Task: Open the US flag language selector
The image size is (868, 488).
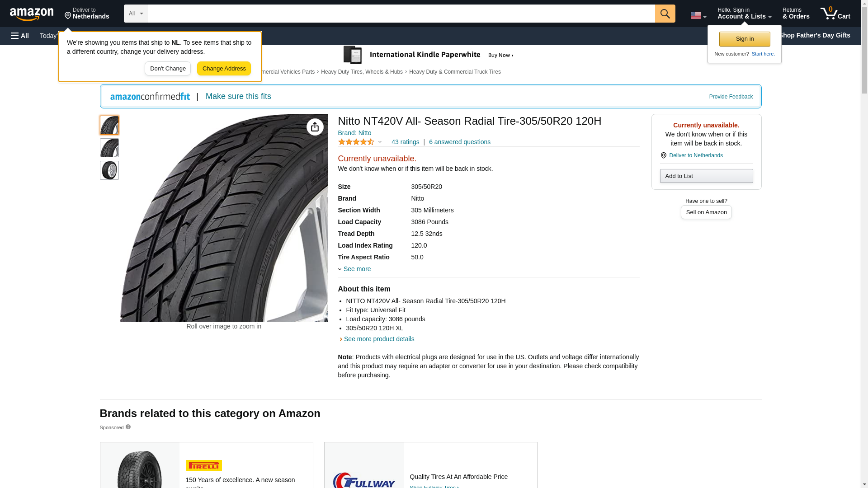Action: coord(698,15)
